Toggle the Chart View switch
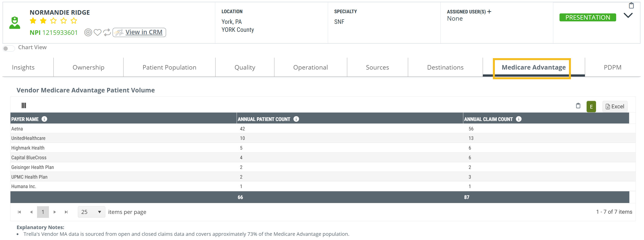Viewport: 644px width, 240px height. pos(9,48)
